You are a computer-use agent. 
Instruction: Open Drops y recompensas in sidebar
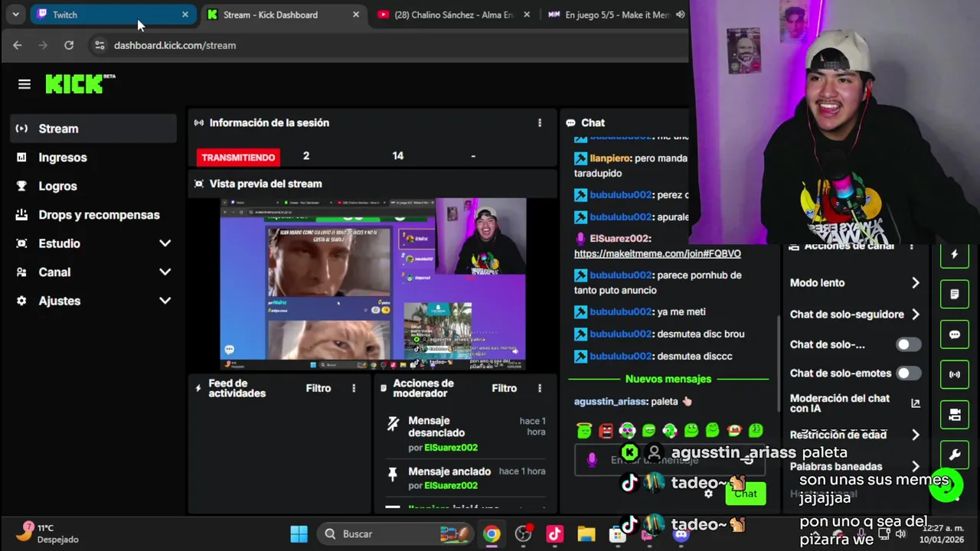click(x=93, y=215)
